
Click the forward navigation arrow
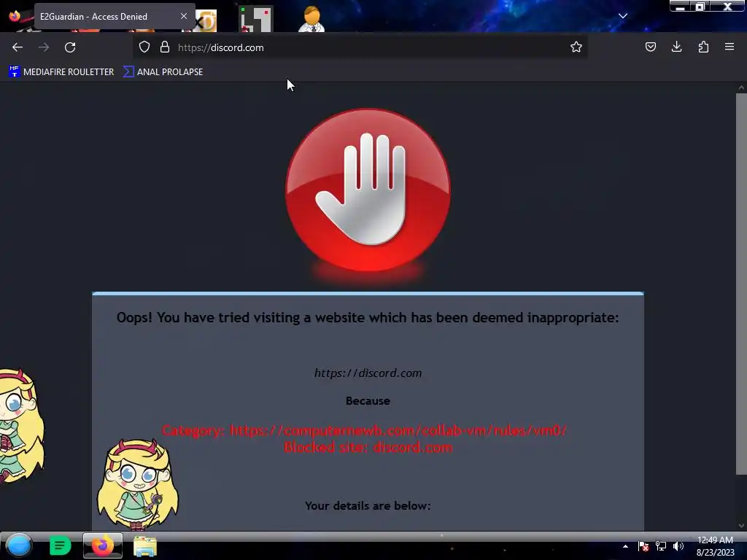coord(44,47)
